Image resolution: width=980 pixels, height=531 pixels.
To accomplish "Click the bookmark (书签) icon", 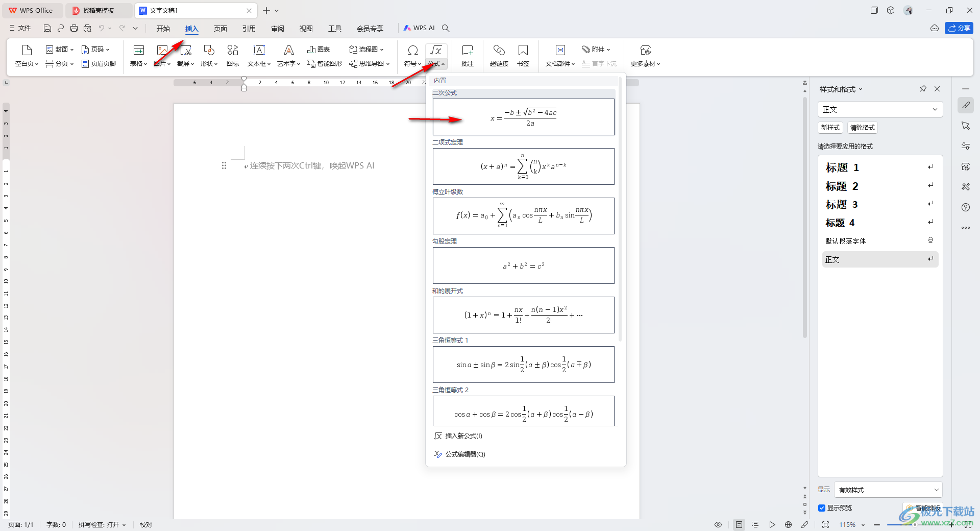I will click(523, 51).
